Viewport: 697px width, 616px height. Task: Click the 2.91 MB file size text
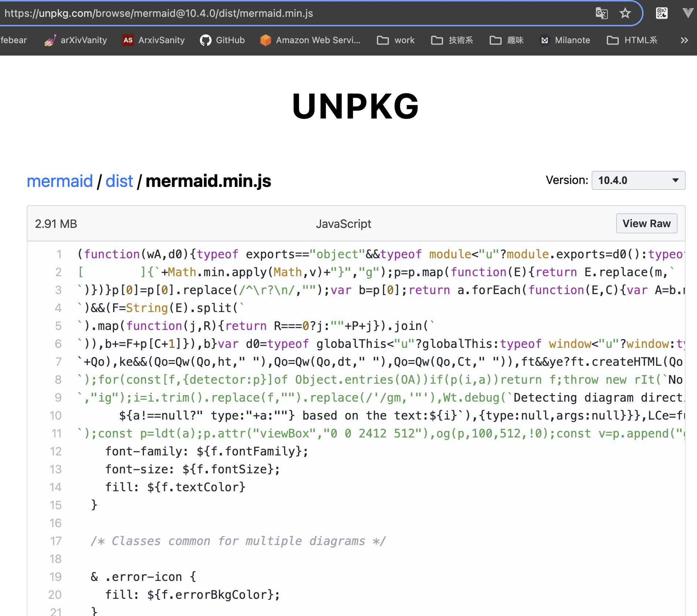[x=56, y=224]
